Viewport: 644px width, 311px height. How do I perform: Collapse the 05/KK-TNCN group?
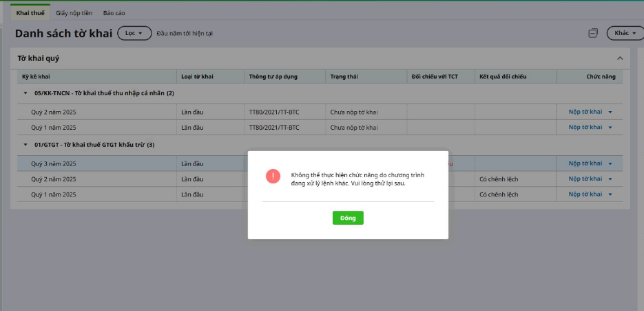click(x=25, y=93)
